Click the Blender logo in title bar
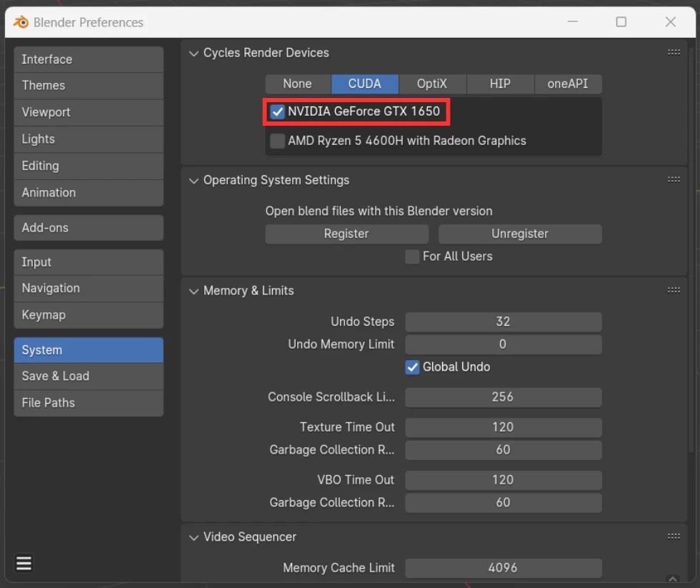Viewport: 700px width, 588px height. click(21, 22)
